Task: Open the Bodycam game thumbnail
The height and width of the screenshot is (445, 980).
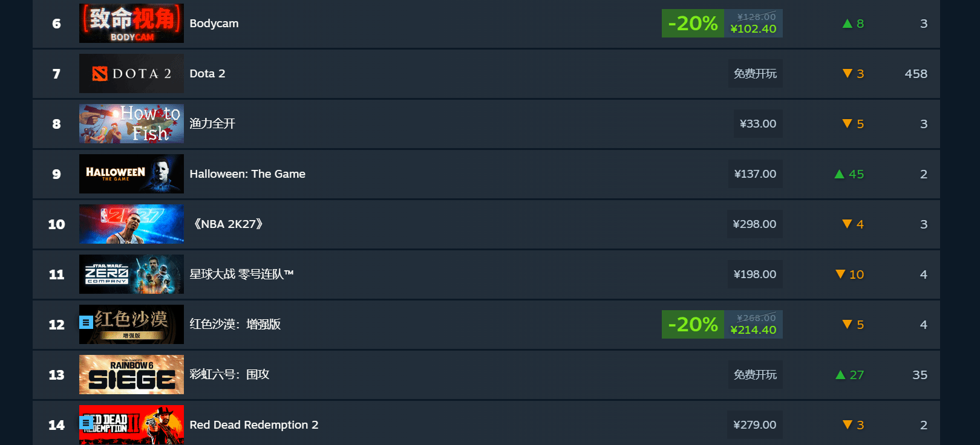Action: click(x=131, y=23)
